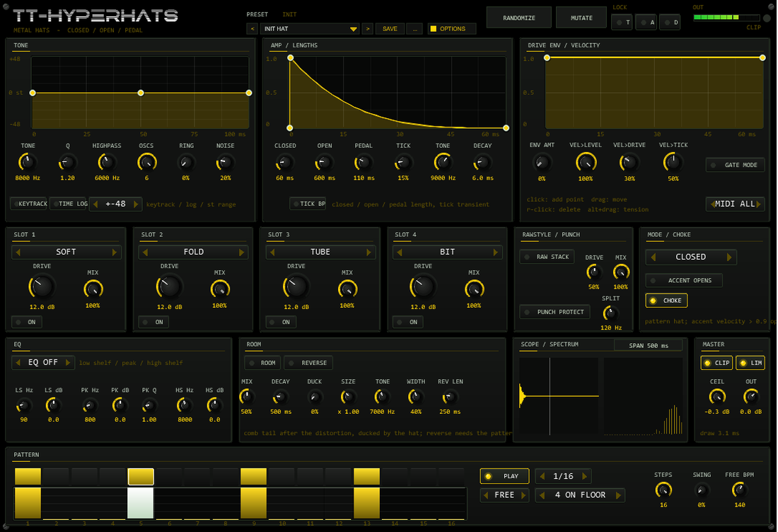Click the SPAN 500 ms button

648,345
